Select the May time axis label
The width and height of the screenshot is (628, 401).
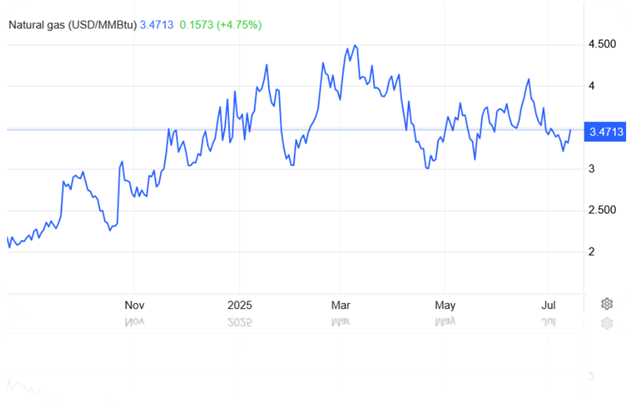point(445,304)
